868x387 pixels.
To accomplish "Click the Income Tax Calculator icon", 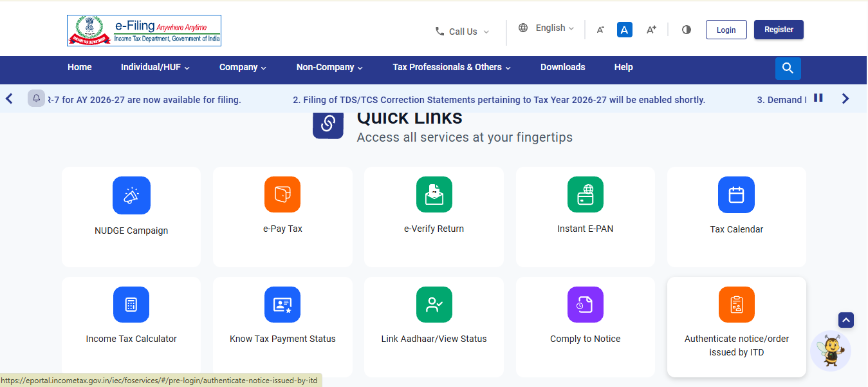I will (x=131, y=305).
